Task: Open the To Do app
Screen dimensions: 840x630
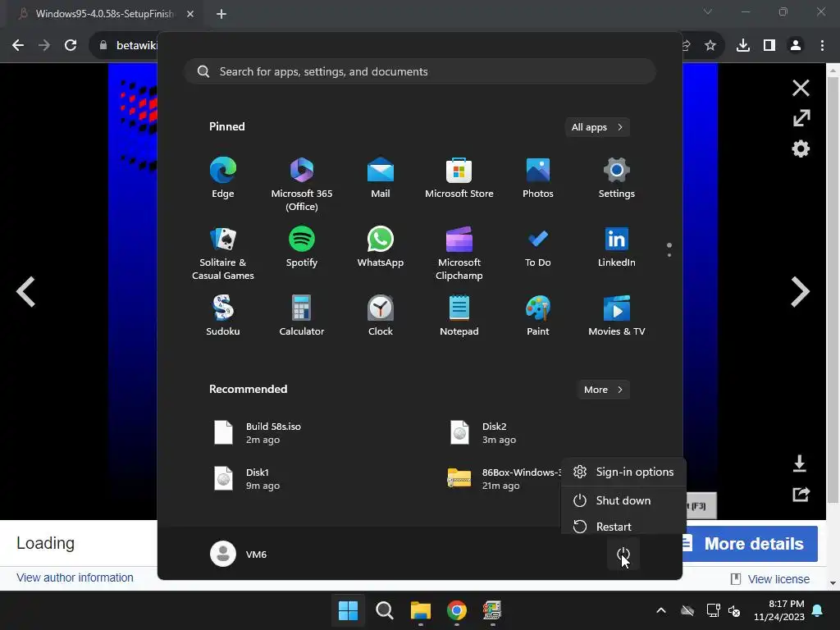Action: [538, 247]
